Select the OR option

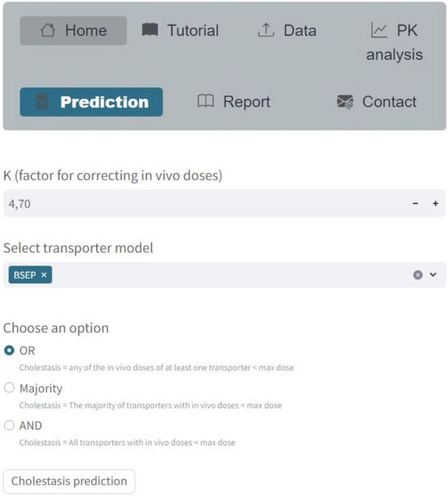[x=10, y=351]
